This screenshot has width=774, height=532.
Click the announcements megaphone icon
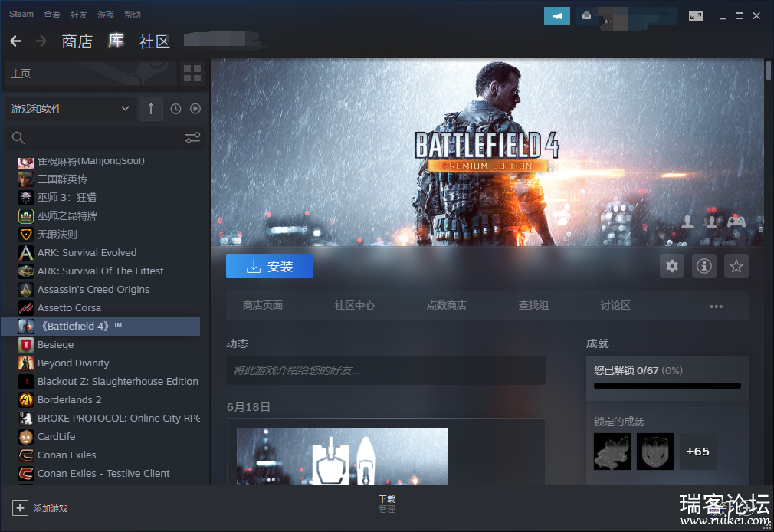557,15
